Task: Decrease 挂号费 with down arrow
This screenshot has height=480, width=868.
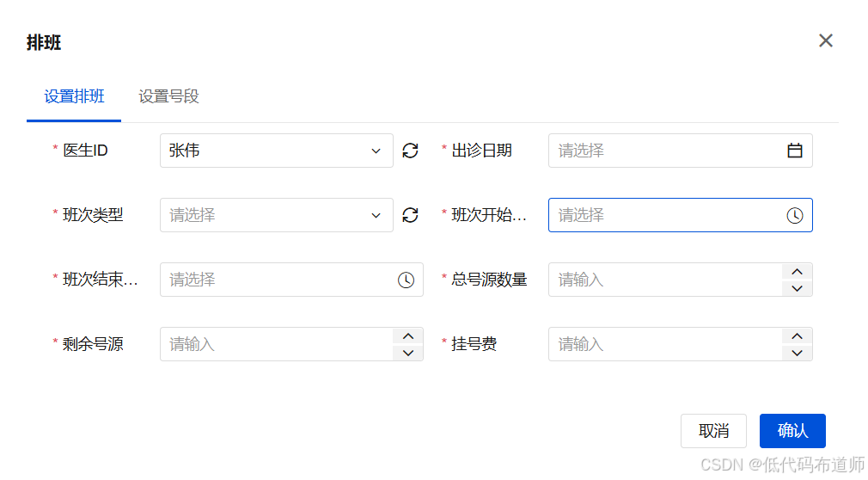Action: pyautogui.click(x=798, y=353)
